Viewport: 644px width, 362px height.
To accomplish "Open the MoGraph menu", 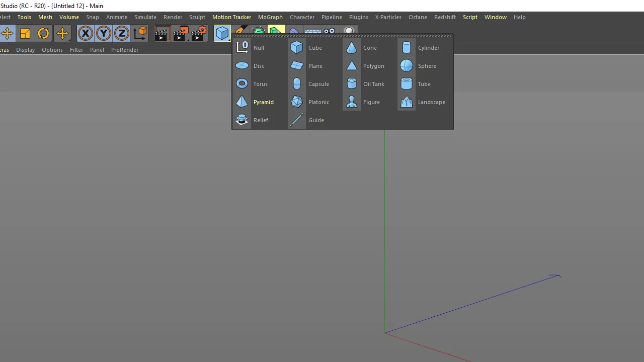I will click(x=270, y=17).
